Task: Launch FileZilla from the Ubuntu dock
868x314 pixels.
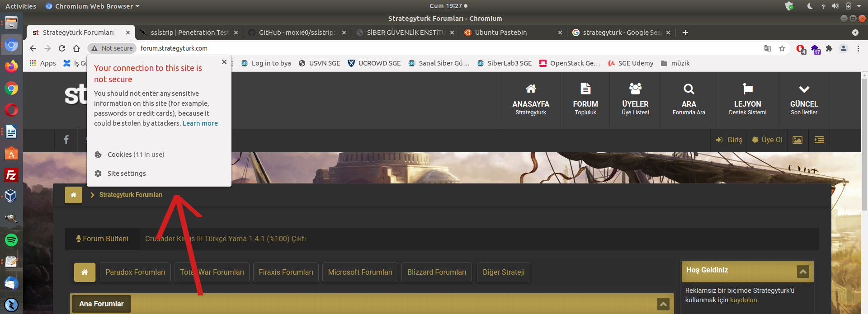Action: (x=11, y=175)
